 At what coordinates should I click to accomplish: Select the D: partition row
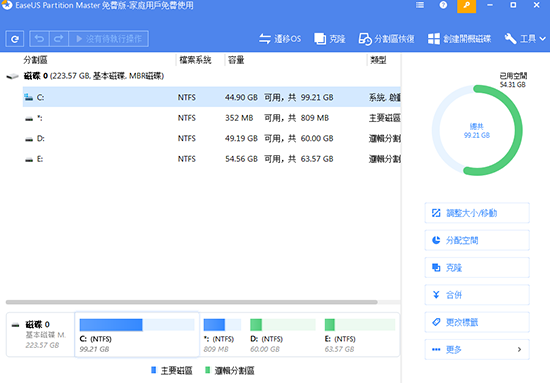[212, 139]
